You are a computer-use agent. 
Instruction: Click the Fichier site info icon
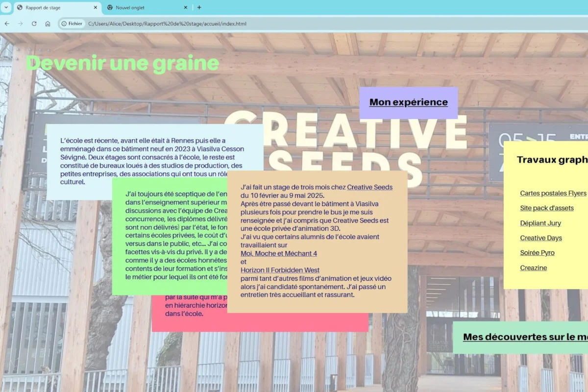click(x=72, y=24)
